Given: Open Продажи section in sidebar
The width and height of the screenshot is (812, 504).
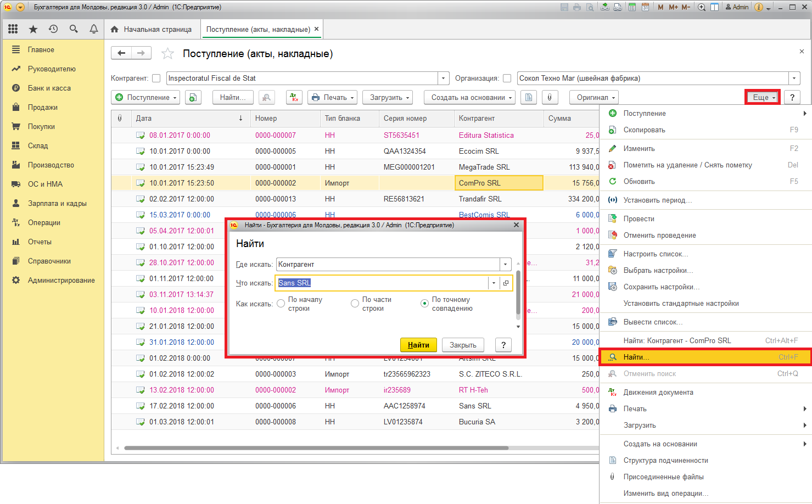Looking at the screenshot, I should point(43,107).
